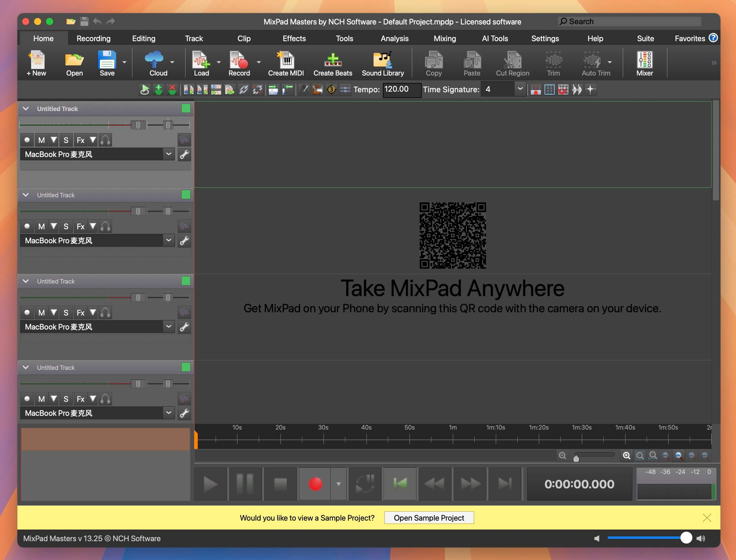The height and width of the screenshot is (560, 736).
Task: Mute the third Untitled Track with M
Action: [41, 313]
